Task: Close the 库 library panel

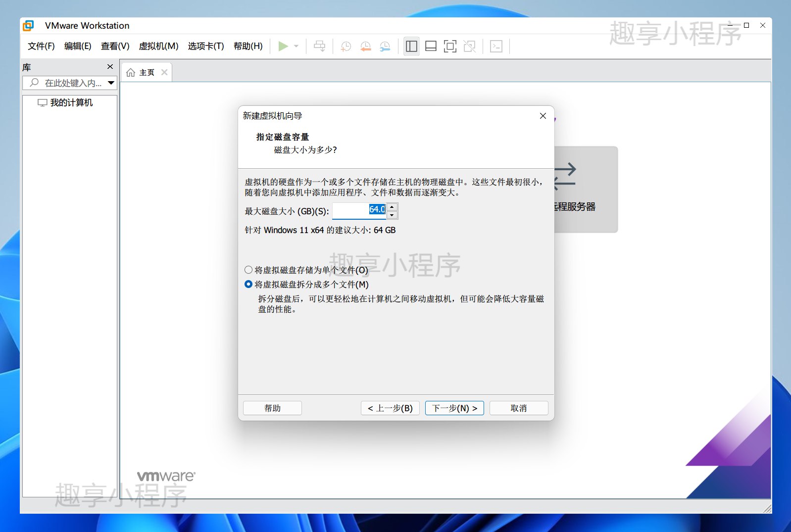Action: (x=110, y=67)
